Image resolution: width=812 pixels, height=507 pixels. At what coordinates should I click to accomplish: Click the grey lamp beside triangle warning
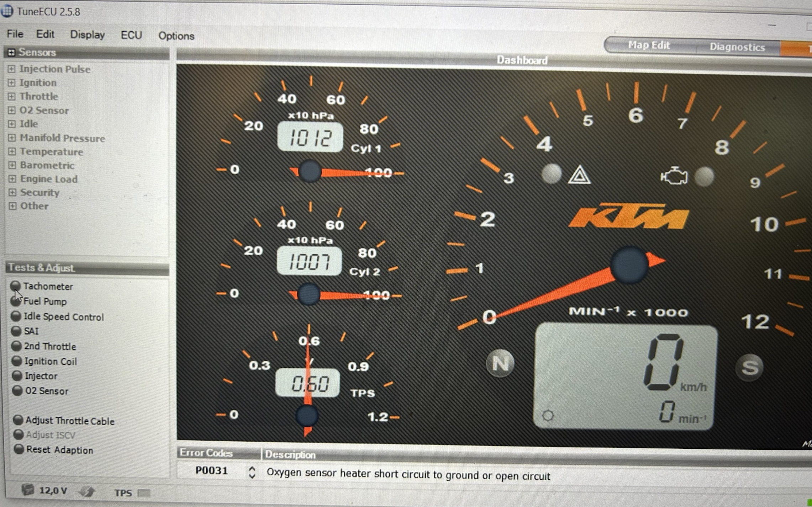pos(551,174)
